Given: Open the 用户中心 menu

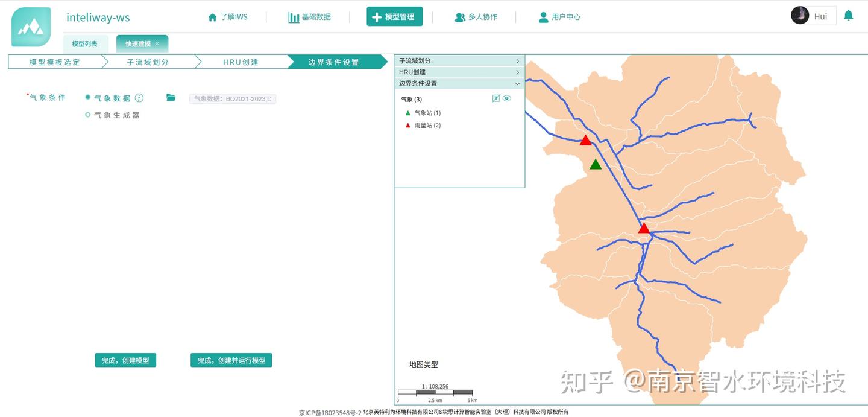Looking at the screenshot, I should [559, 17].
